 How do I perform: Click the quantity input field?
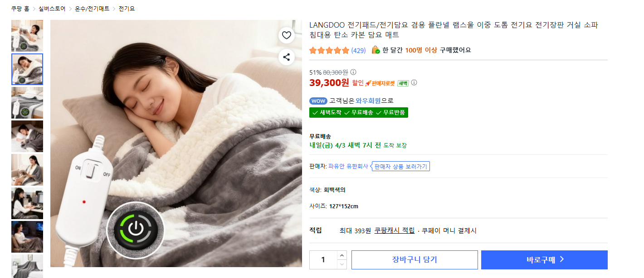(323, 259)
